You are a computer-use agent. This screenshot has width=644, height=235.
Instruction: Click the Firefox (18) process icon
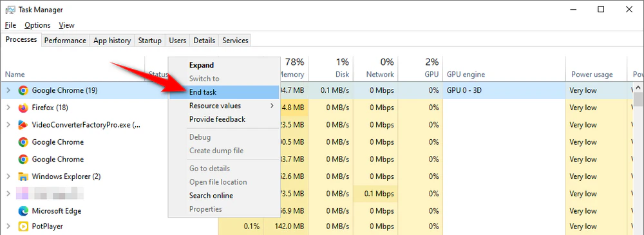(23, 108)
